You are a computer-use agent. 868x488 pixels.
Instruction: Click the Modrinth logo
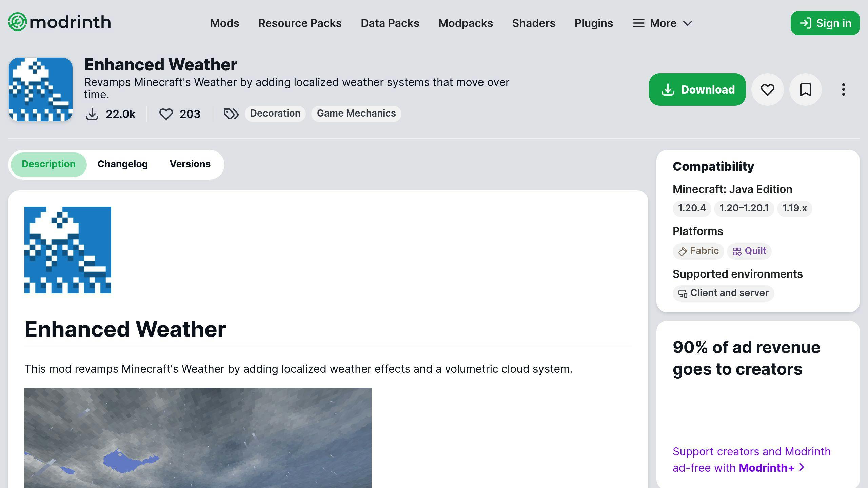[60, 22]
